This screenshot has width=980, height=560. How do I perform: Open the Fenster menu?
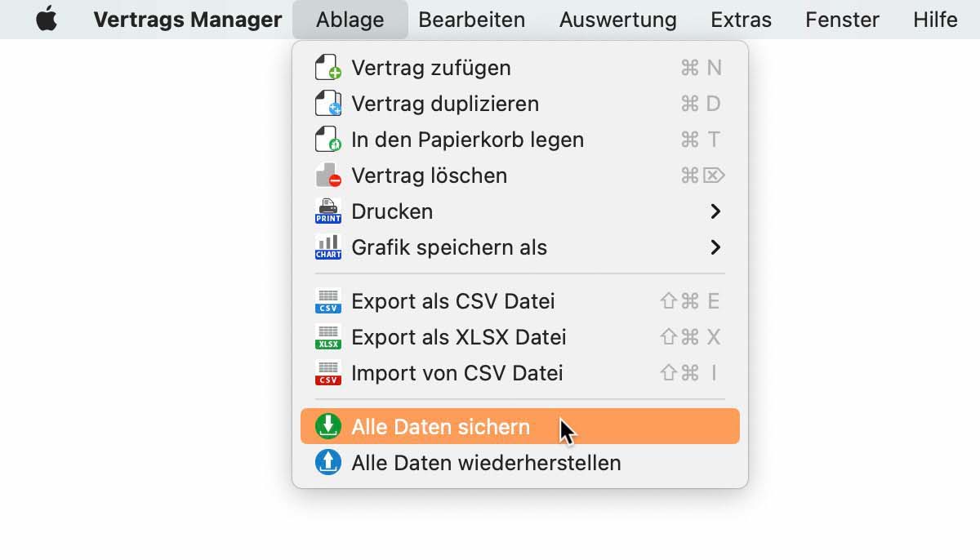point(842,20)
